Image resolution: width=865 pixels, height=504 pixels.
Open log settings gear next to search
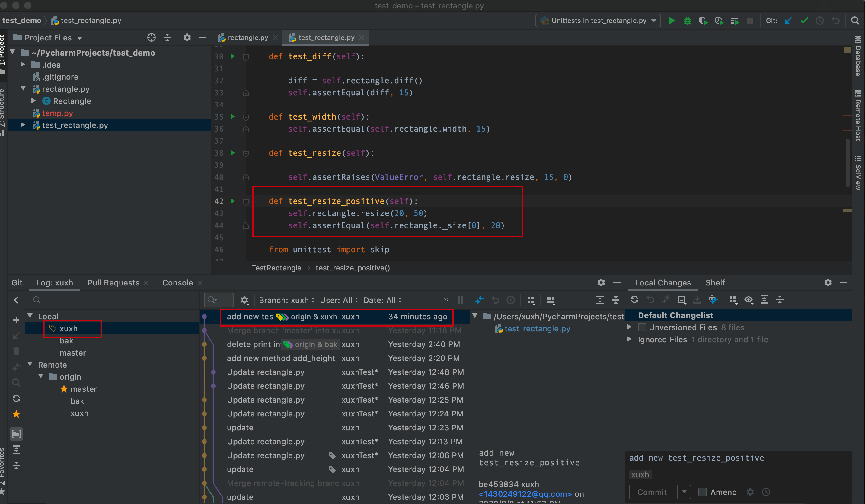pyautogui.click(x=244, y=300)
